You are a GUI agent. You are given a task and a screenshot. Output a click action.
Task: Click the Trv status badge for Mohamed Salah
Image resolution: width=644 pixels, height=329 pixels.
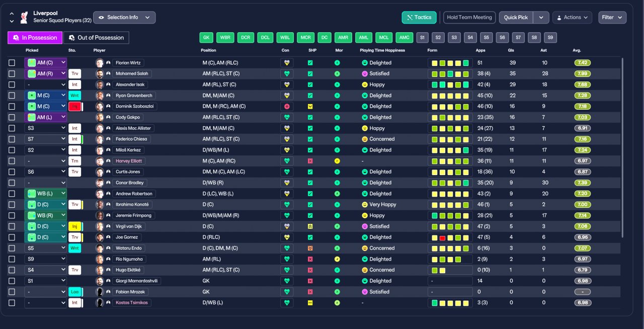point(74,74)
